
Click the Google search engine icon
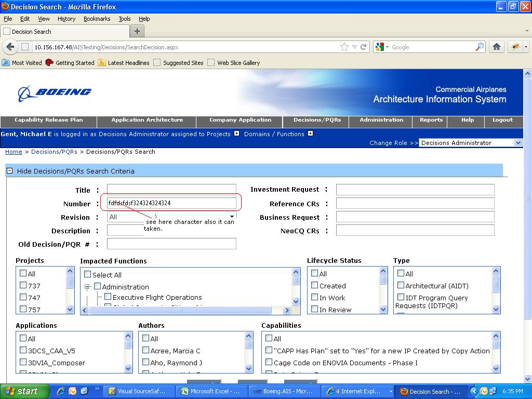tap(380, 47)
